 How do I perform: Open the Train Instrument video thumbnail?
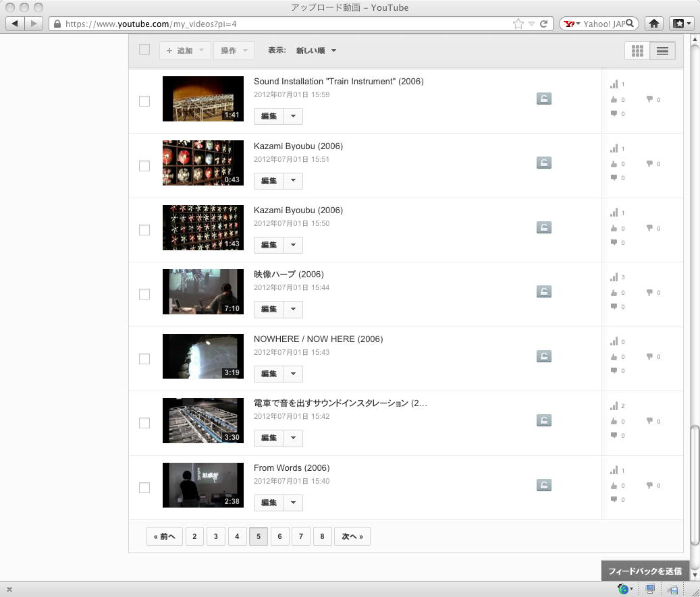[x=203, y=98]
